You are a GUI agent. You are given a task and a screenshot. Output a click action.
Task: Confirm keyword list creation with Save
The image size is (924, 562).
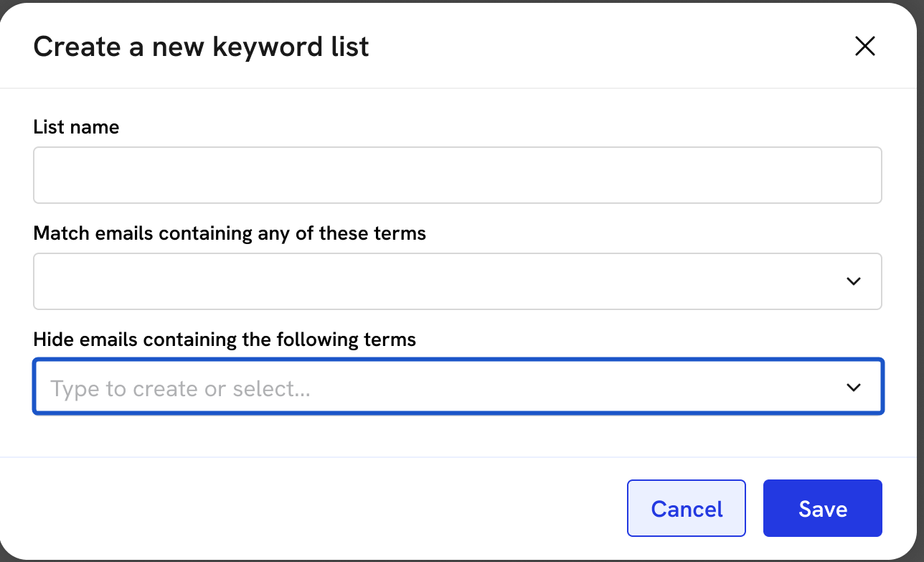tap(822, 508)
